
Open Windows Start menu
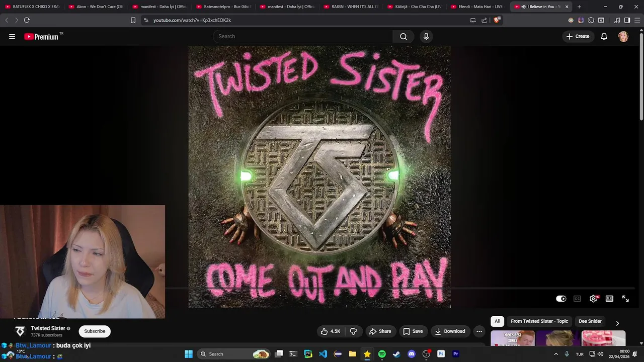click(x=189, y=354)
